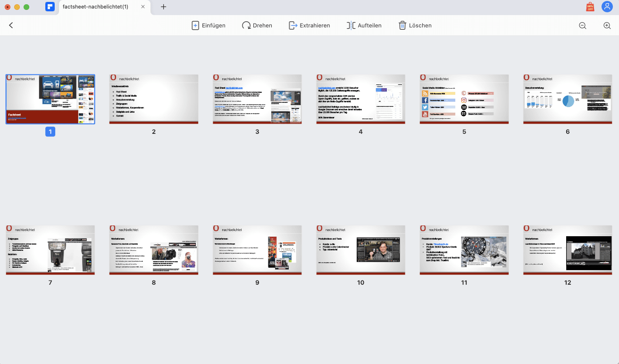Select page 10 Produktvideos thumbnail
The width and height of the screenshot is (619, 364).
tap(361, 250)
